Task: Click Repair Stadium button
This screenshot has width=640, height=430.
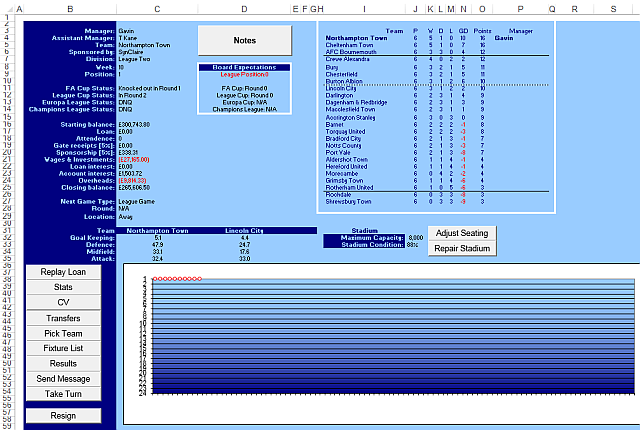Action: tap(462, 248)
